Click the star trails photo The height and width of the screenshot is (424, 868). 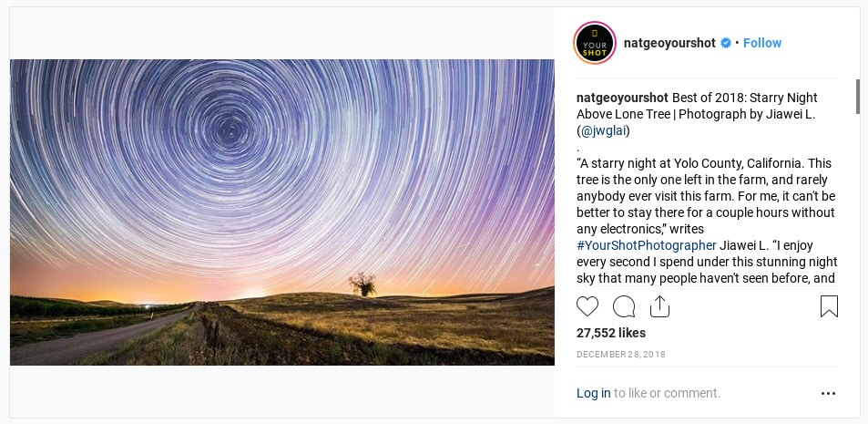click(x=281, y=212)
